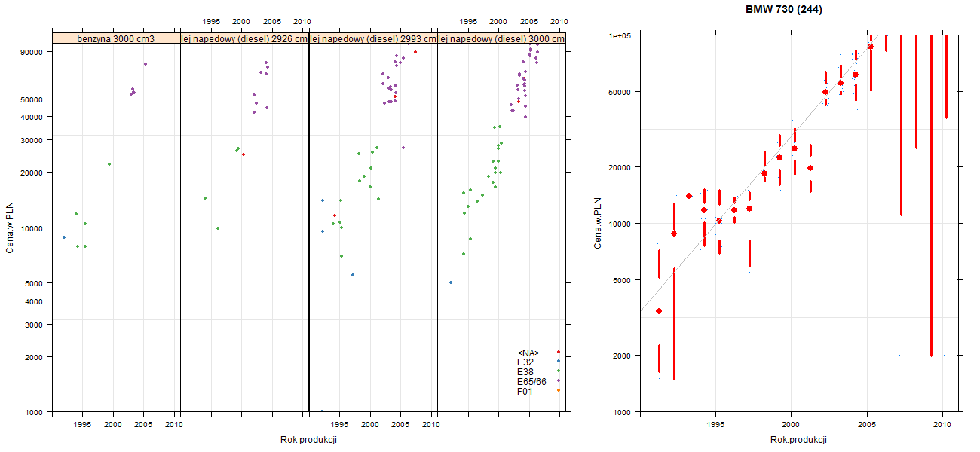Image resolution: width=980 pixels, height=452 pixels.
Task: Click "1995" above the diesel 3000 cm panel
Action: (x=468, y=21)
